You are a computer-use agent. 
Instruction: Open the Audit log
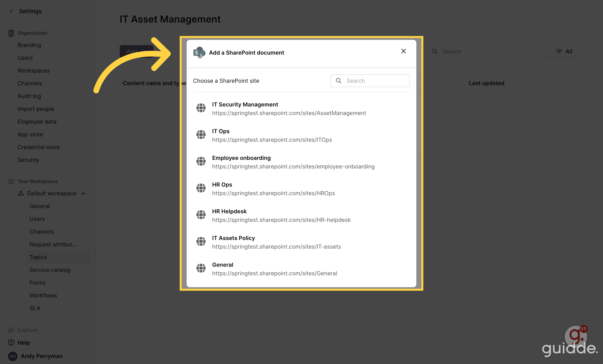coord(29,96)
